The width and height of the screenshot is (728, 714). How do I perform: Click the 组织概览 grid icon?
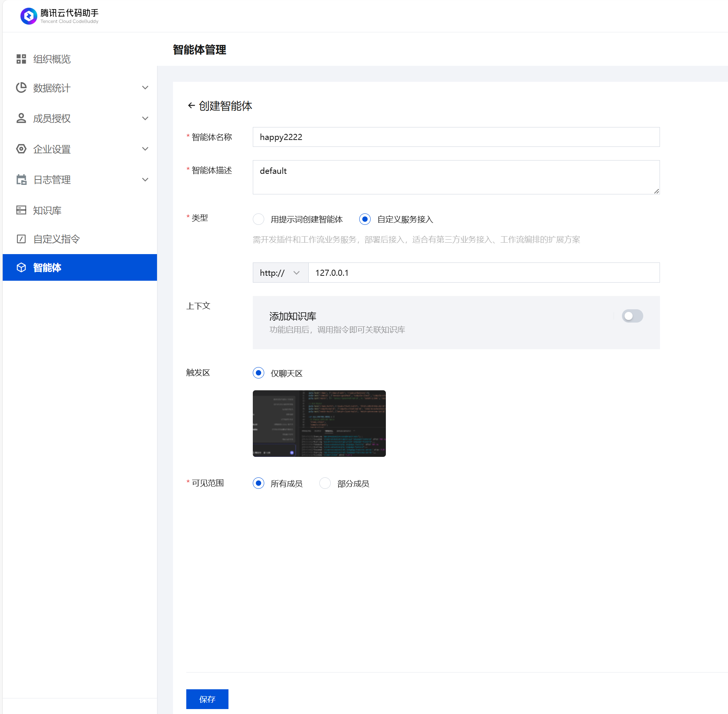point(21,59)
